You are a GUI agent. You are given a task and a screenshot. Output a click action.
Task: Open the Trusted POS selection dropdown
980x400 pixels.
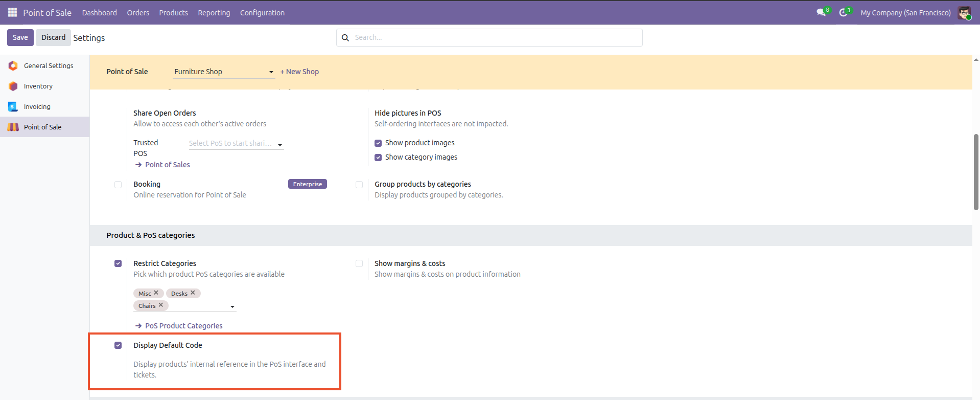coord(236,144)
